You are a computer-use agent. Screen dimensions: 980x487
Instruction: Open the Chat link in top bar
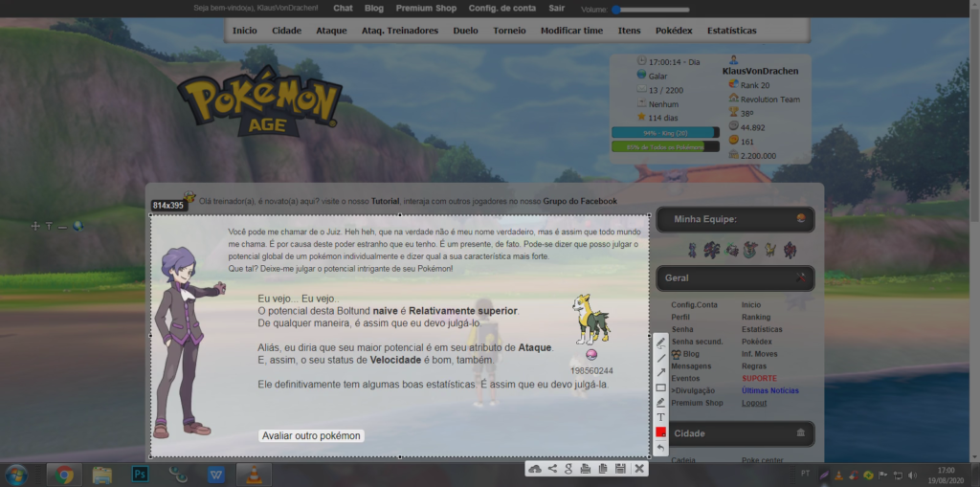[344, 8]
